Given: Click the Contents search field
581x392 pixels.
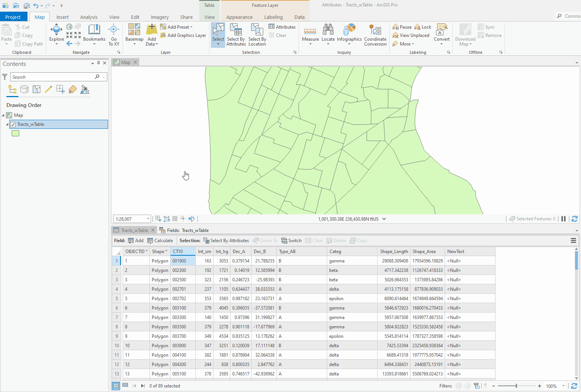Looking at the screenshot, I should pyautogui.click(x=53, y=77).
